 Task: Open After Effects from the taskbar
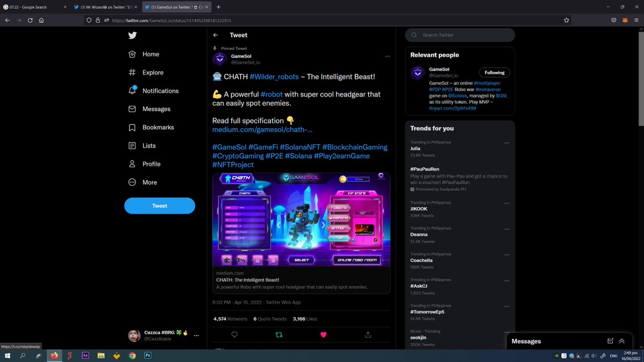point(85,356)
